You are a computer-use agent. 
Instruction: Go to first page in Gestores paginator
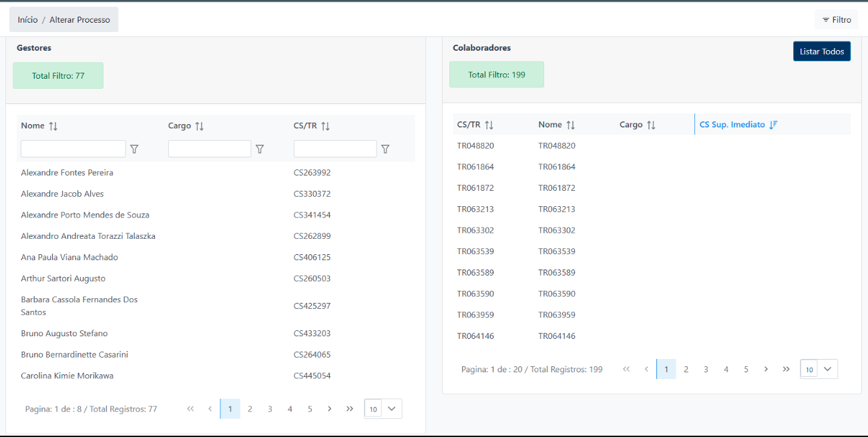[190, 409]
